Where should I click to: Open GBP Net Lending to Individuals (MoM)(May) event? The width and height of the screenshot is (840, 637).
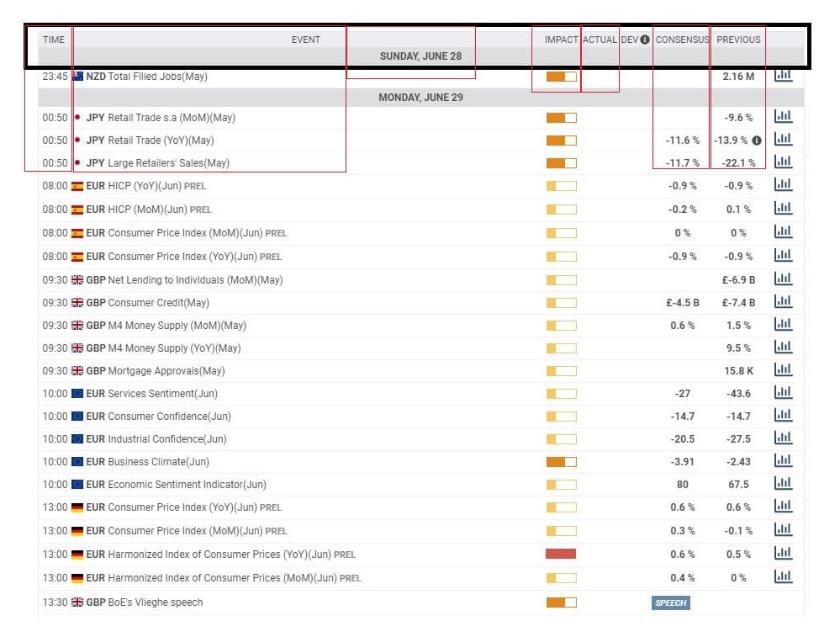click(184, 280)
